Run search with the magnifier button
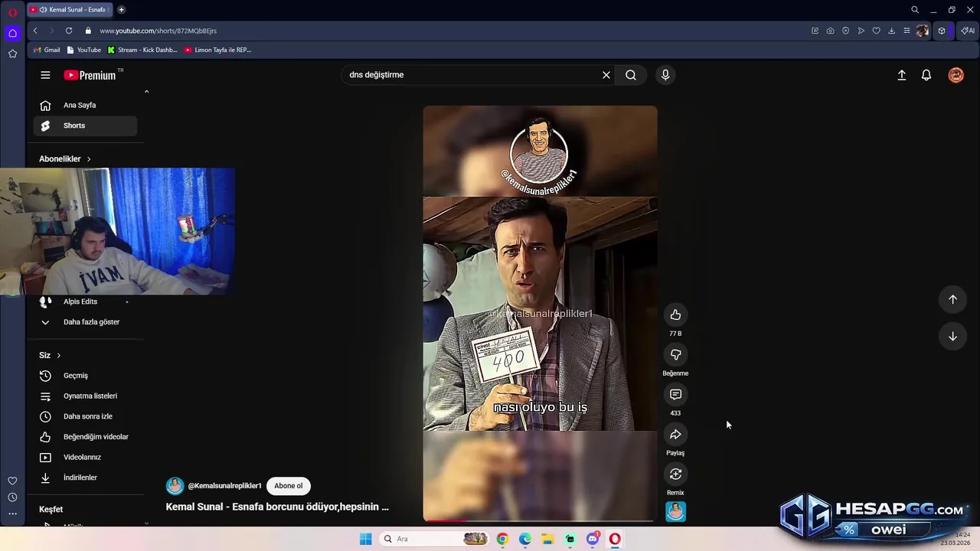The height and width of the screenshot is (551, 980). [631, 75]
